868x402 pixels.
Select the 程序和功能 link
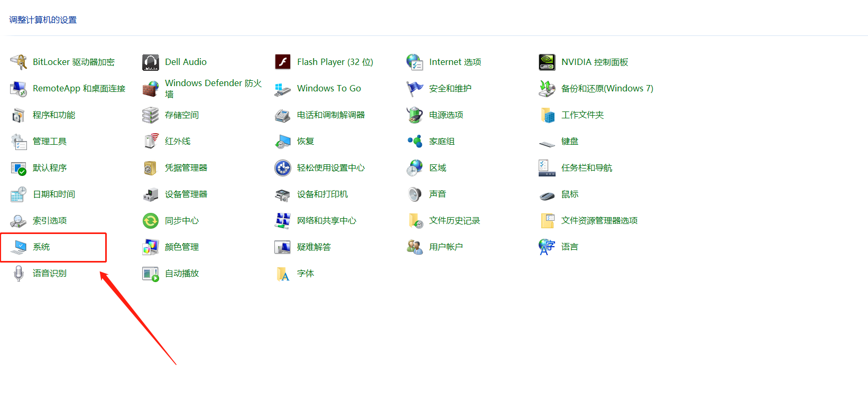pyautogui.click(x=53, y=115)
